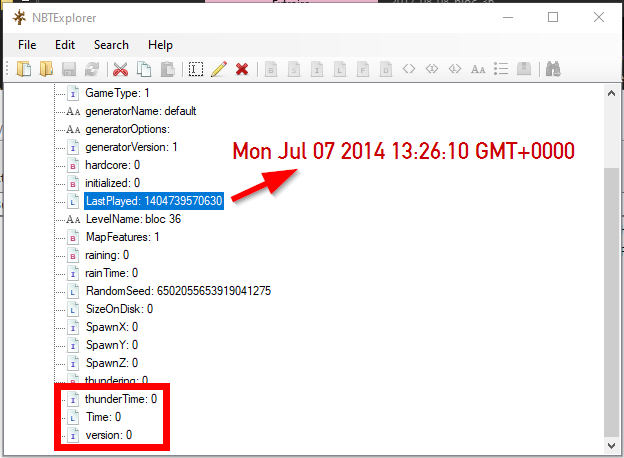Open the Help menu
The height and width of the screenshot is (458, 624).
(160, 45)
